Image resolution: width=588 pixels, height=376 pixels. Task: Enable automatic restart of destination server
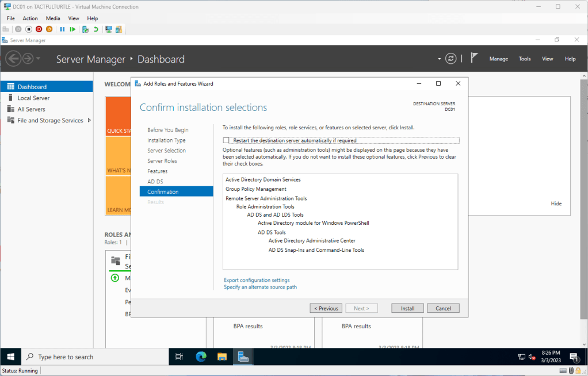tap(226, 140)
